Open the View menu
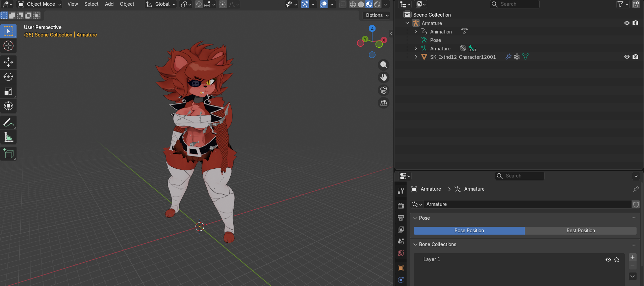 point(73,4)
